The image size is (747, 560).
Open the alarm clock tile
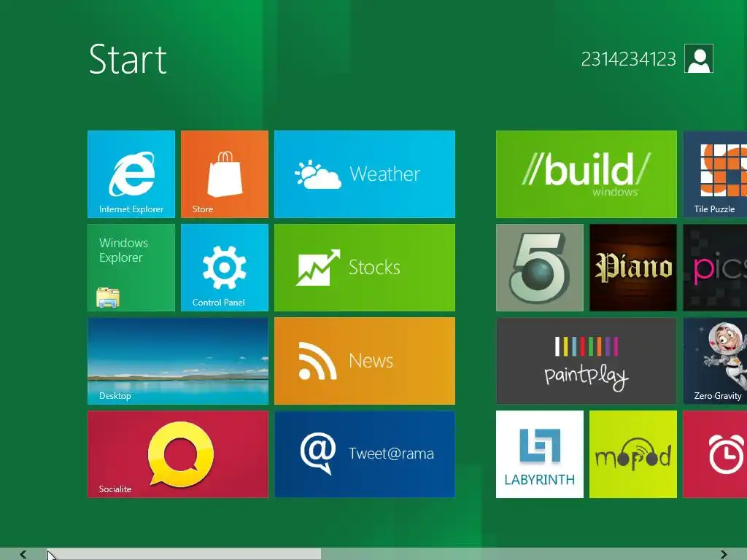coord(715,454)
